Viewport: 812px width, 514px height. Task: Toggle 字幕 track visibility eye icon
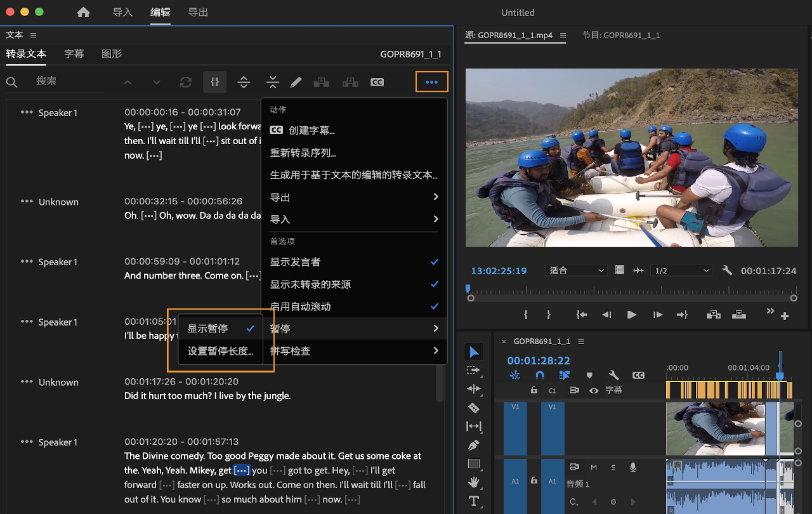tap(594, 390)
